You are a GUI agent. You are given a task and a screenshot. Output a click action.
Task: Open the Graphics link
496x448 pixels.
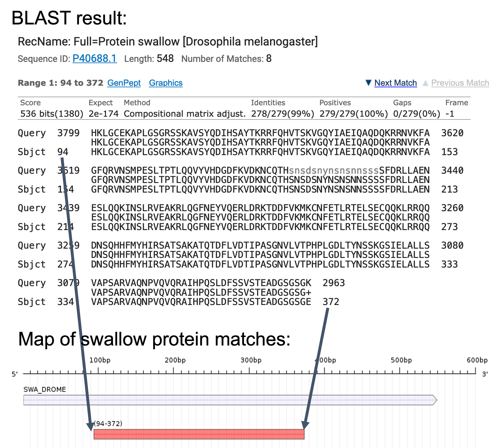click(x=166, y=83)
